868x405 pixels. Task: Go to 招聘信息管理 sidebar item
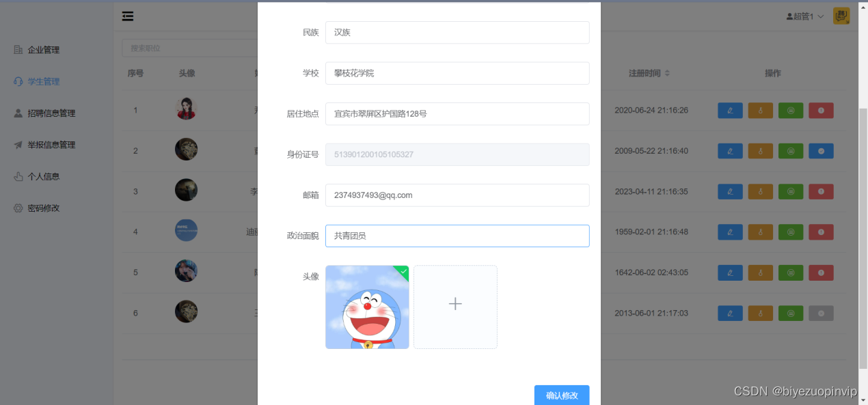[51, 113]
